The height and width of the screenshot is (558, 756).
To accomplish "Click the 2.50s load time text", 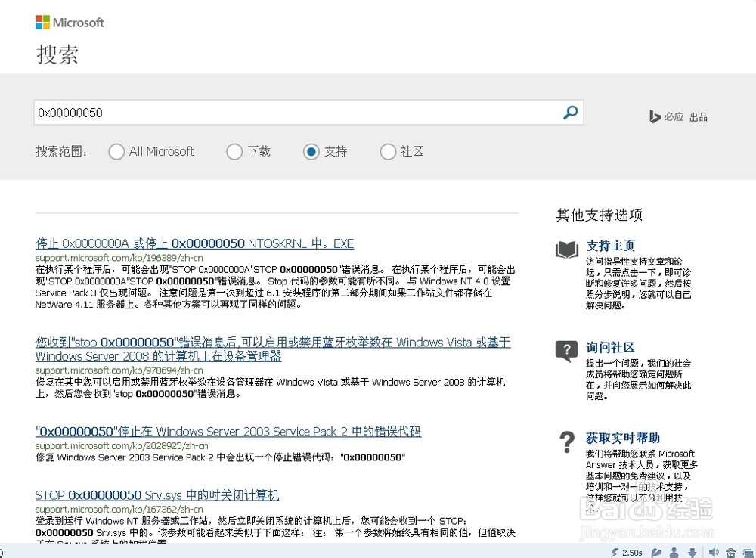I will (x=632, y=553).
